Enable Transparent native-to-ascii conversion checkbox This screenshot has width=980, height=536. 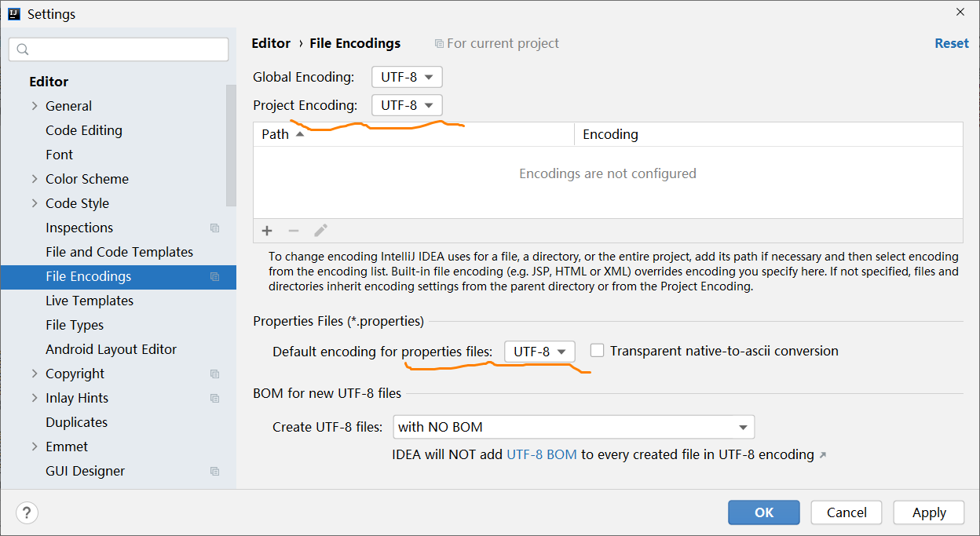pos(598,351)
